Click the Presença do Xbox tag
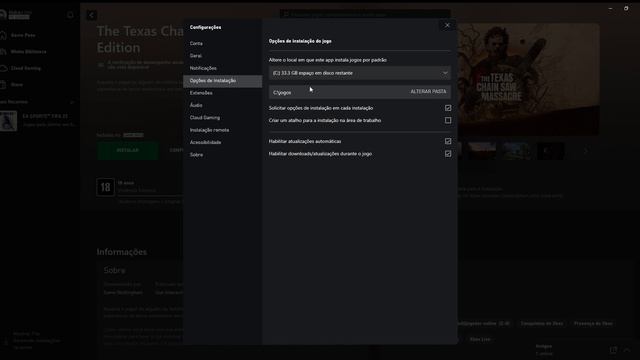Viewport: 640px width, 360px height. (593, 323)
